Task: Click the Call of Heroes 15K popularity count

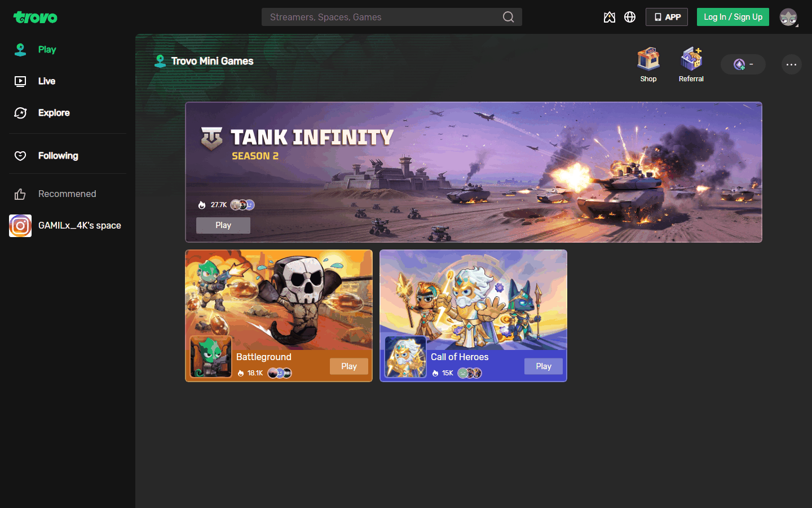Action: coord(448,373)
